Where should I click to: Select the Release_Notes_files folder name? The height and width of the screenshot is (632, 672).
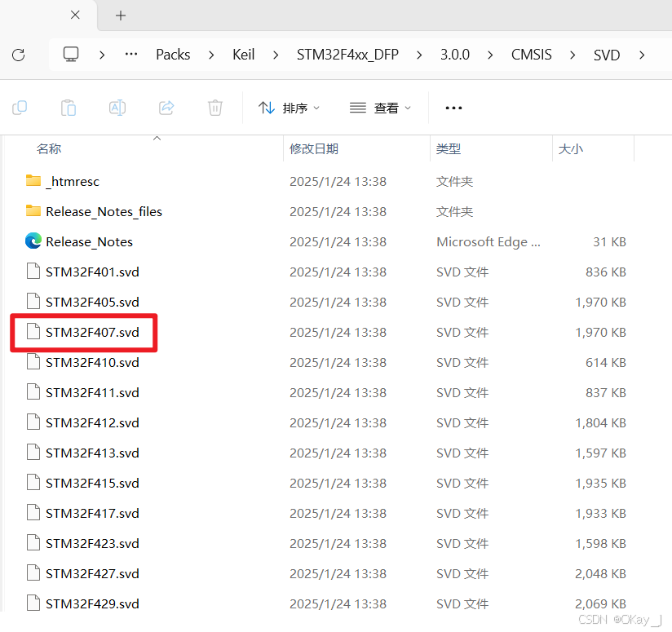pos(104,212)
